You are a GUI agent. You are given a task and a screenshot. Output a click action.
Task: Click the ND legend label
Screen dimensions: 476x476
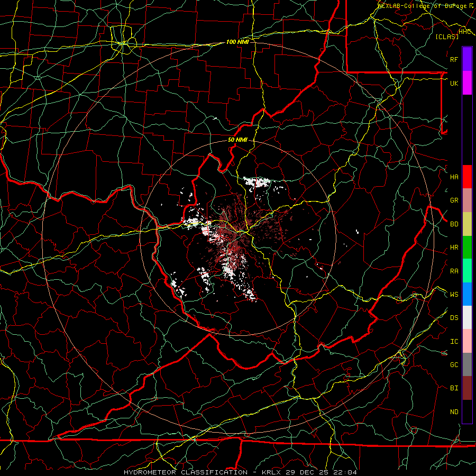coord(454,412)
